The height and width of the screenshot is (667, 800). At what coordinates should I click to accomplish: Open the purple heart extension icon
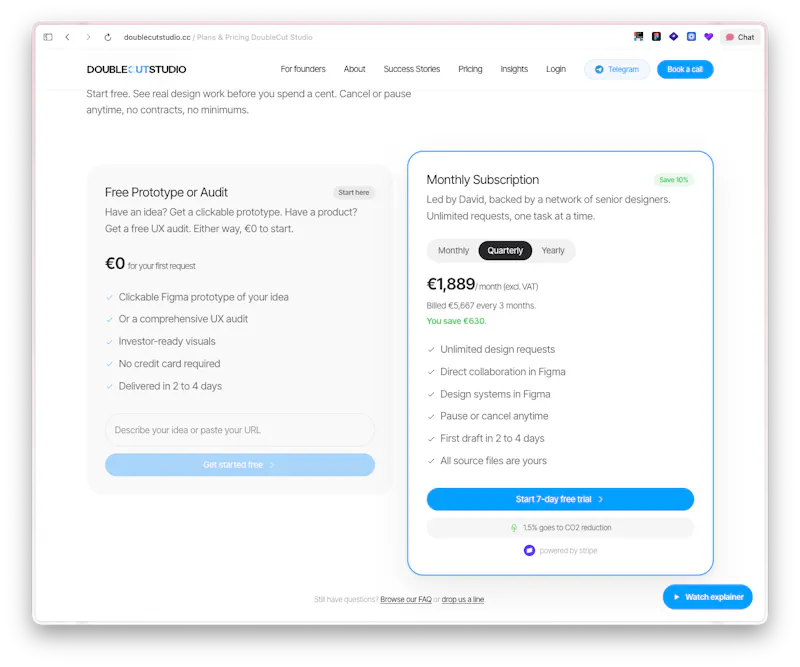coord(708,37)
